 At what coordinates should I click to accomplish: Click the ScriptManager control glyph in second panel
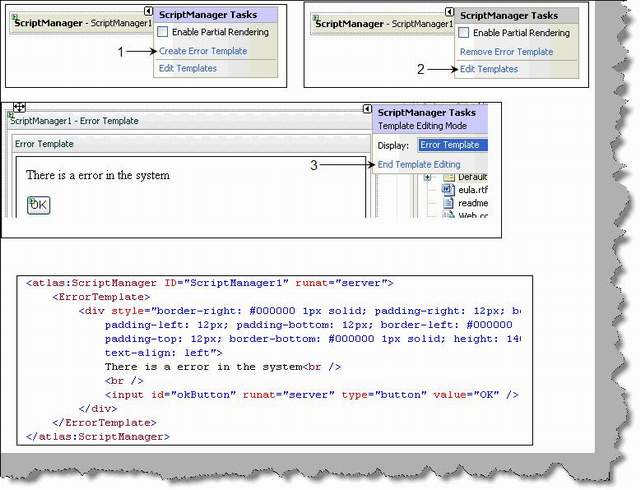316,18
